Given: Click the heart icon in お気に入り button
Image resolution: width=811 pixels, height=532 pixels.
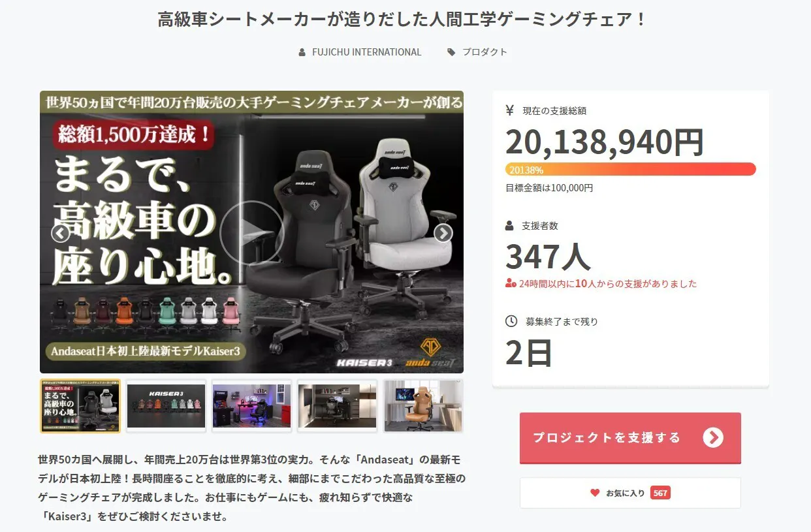Looking at the screenshot, I should coord(595,493).
